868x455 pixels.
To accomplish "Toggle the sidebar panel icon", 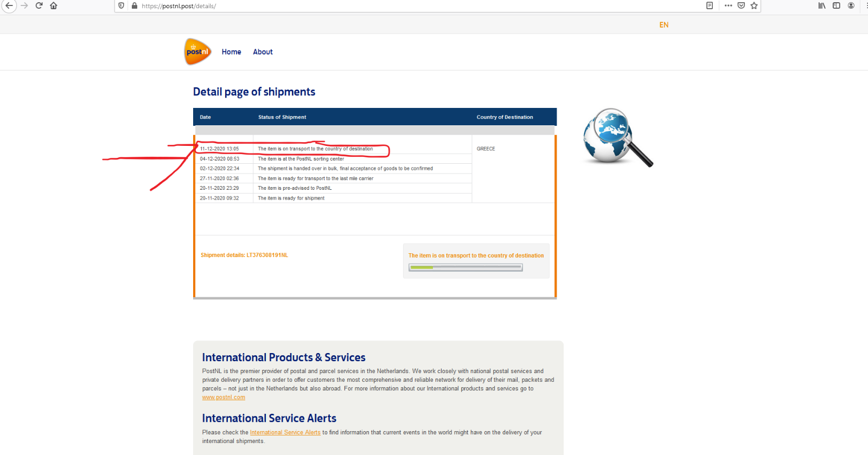I will 837,5.
